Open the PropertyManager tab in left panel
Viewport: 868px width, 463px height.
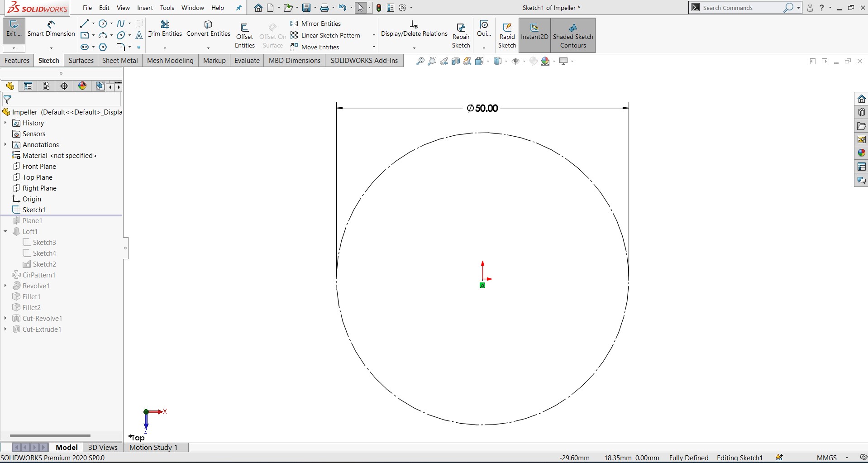pos(28,86)
